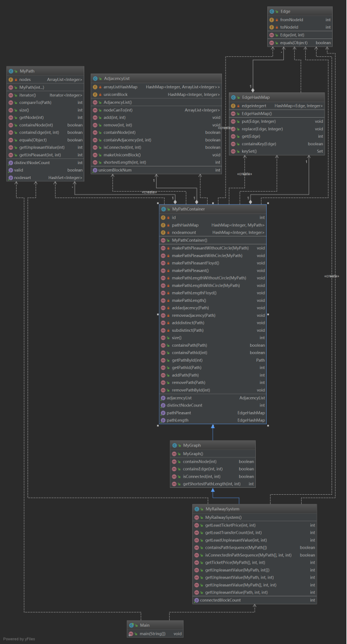The width and height of the screenshot is (347, 644).
Task: Click the class icon beside MyRailwaySystem header
Action: 197,509
